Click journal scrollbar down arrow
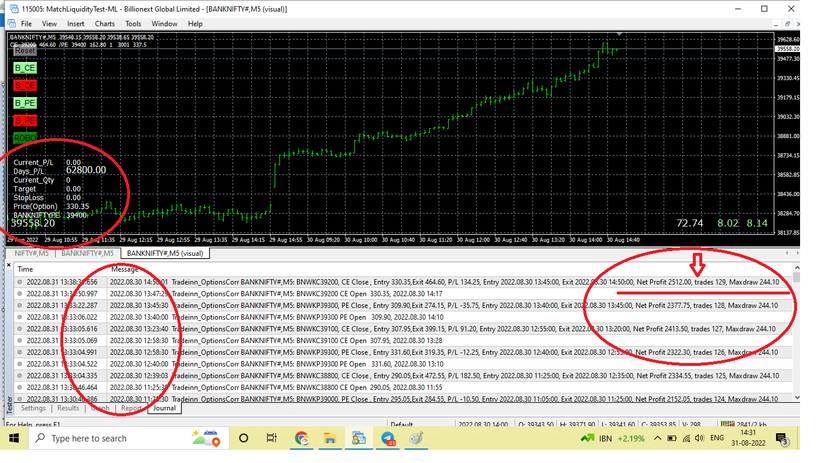Viewport: 827px width, 463px height. (796, 398)
